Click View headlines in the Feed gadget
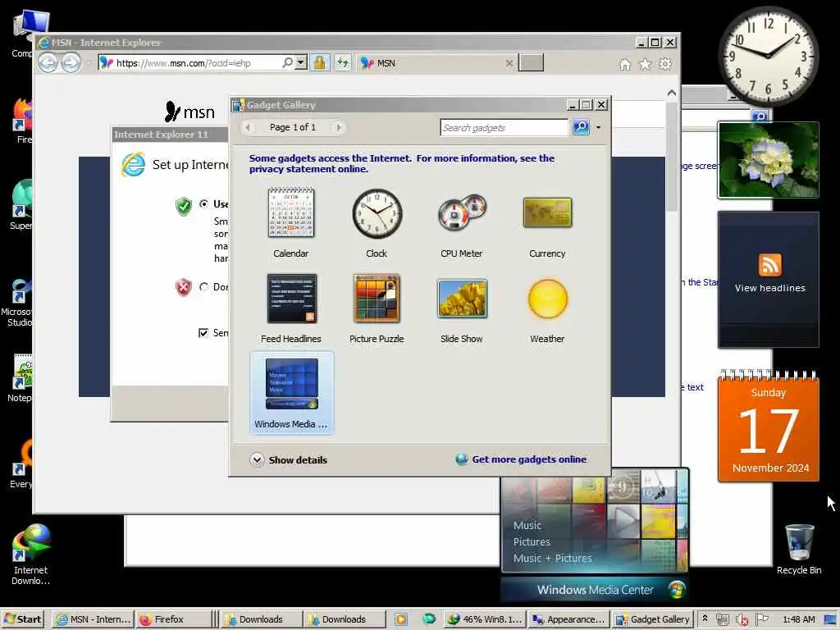Viewport: 840px width, 630px height. 769,288
